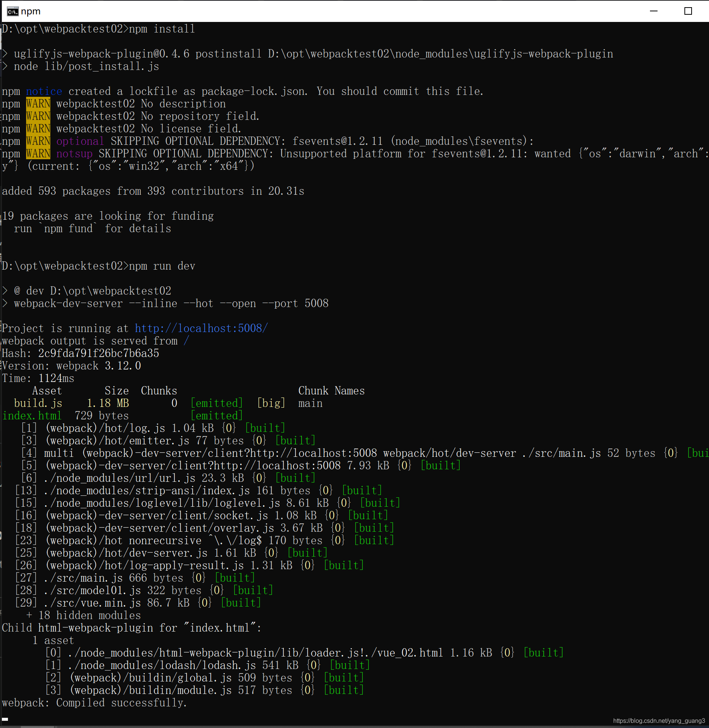
Task: Click the loglevel/lib/loglevel.js module row
Action: click(207, 503)
